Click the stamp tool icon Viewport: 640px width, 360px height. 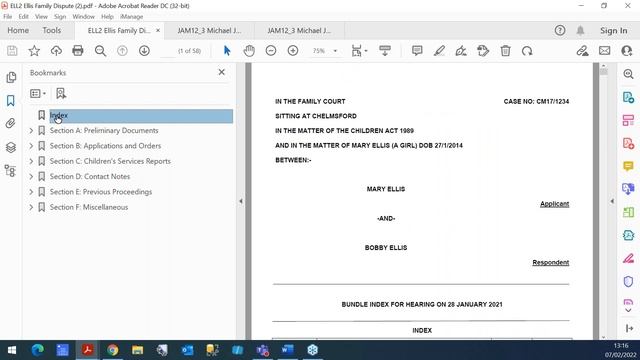(483, 51)
